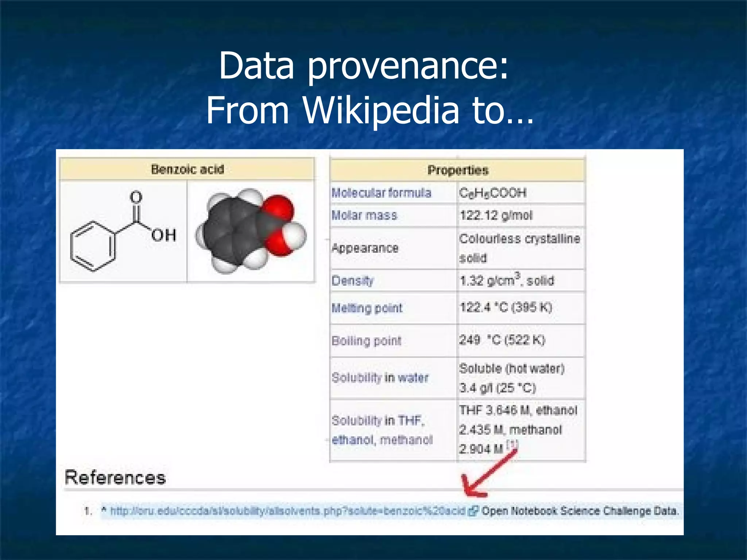Select the '3.4 g/l (25 °C)' value
Screen dimensions: 747x560
click(498, 388)
